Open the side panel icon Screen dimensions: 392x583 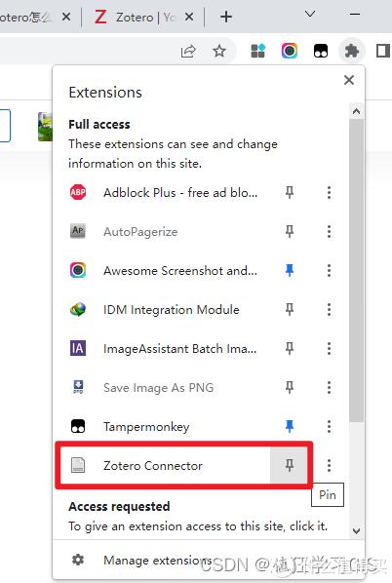click(x=383, y=51)
